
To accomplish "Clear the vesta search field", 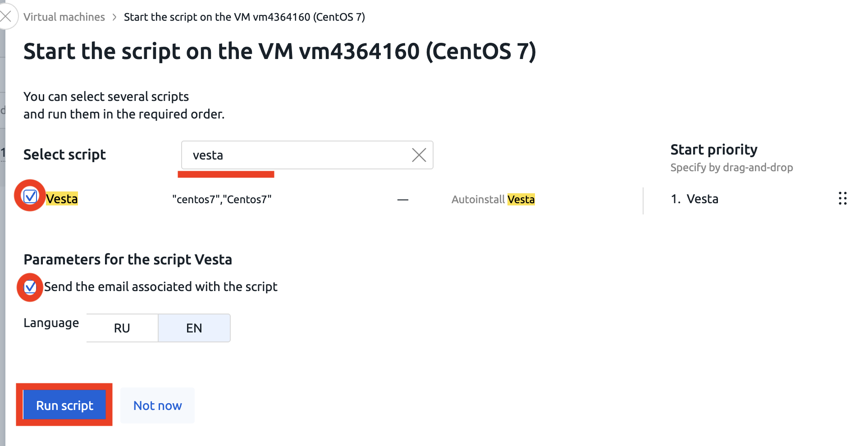I will (419, 155).
